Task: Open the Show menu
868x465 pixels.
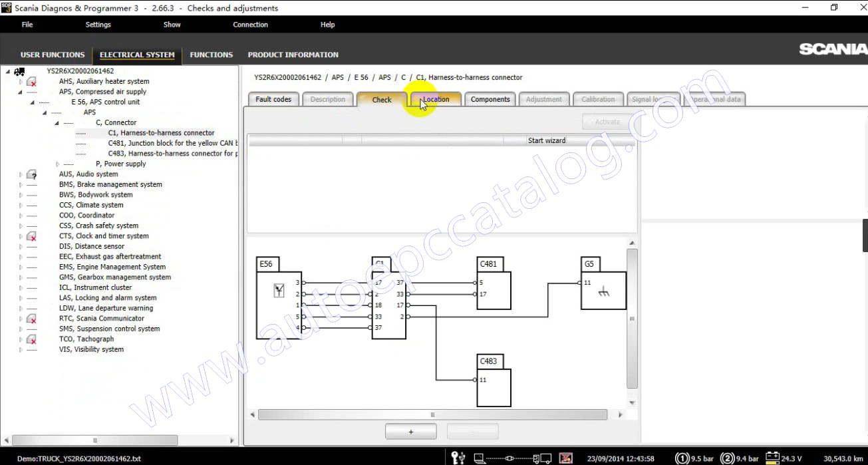Action: pos(172,25)
